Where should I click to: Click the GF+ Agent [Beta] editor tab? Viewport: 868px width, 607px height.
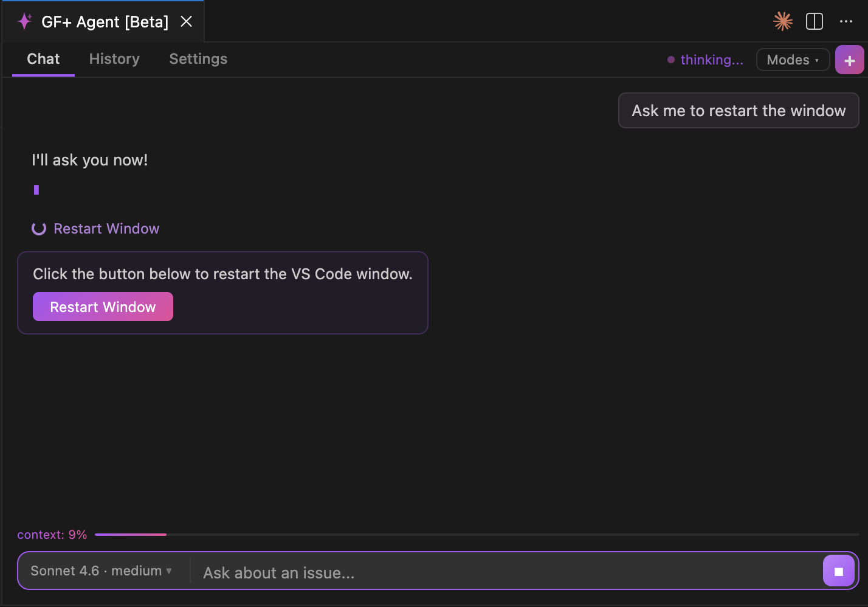coord(103,21)
